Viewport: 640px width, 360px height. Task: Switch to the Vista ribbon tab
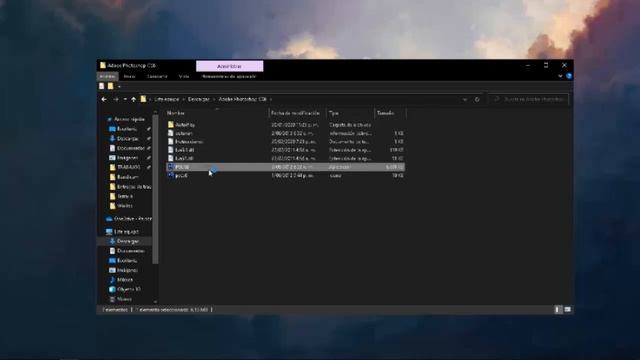(x=184, y=76)
